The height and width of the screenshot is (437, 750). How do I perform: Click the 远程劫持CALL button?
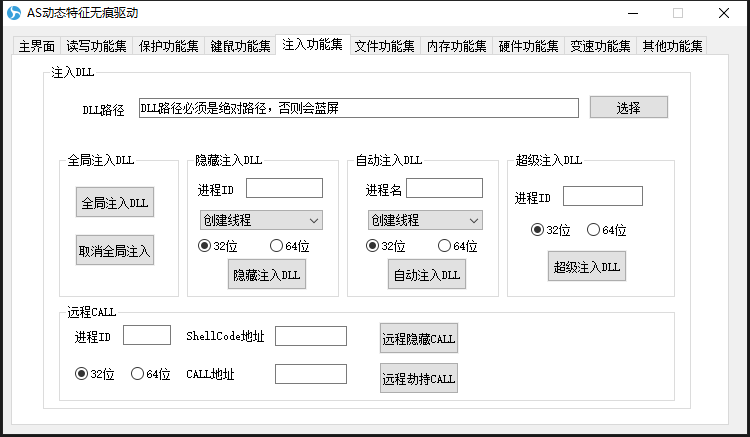pyautogui.click(x=418, y=378)
